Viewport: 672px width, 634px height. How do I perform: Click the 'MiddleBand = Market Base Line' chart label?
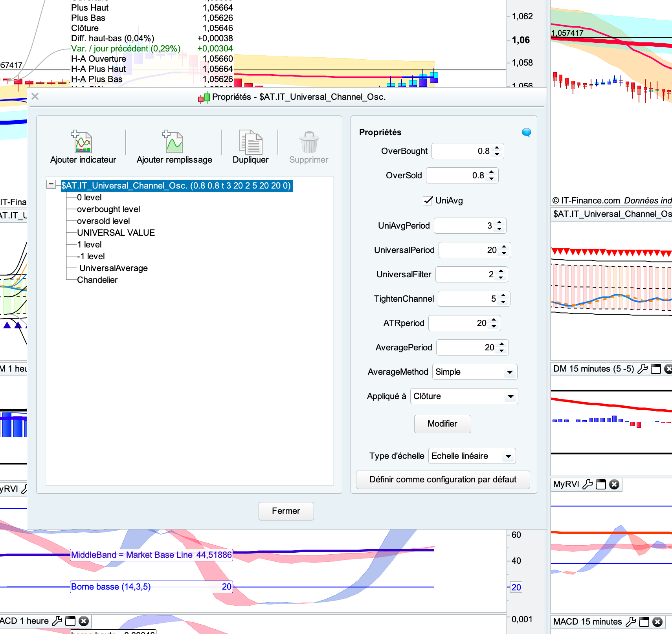pos(151,555)
